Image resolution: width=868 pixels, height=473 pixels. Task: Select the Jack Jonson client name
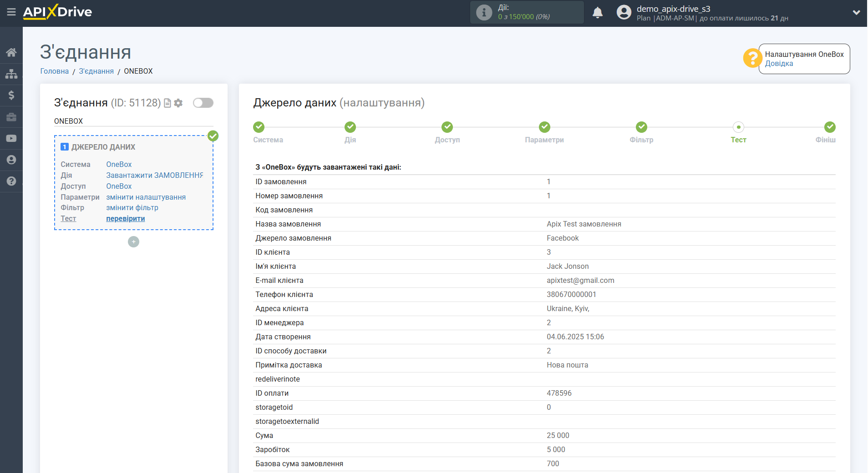pos(568,266)
